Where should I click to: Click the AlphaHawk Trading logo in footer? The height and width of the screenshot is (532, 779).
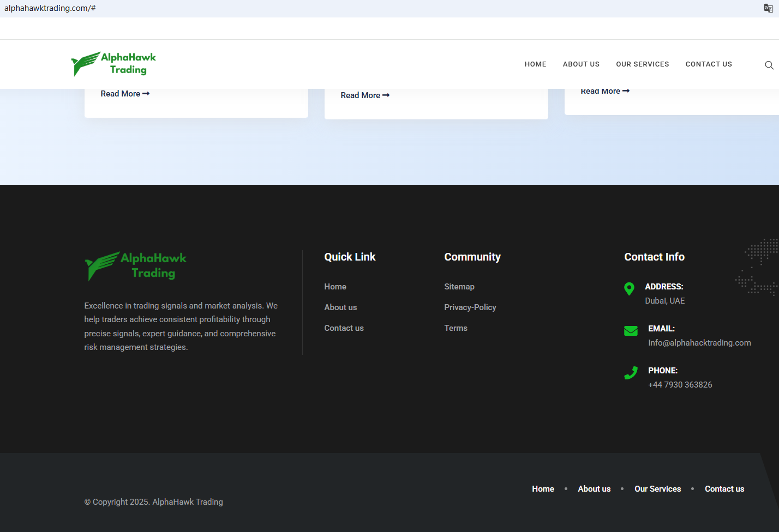135,266
